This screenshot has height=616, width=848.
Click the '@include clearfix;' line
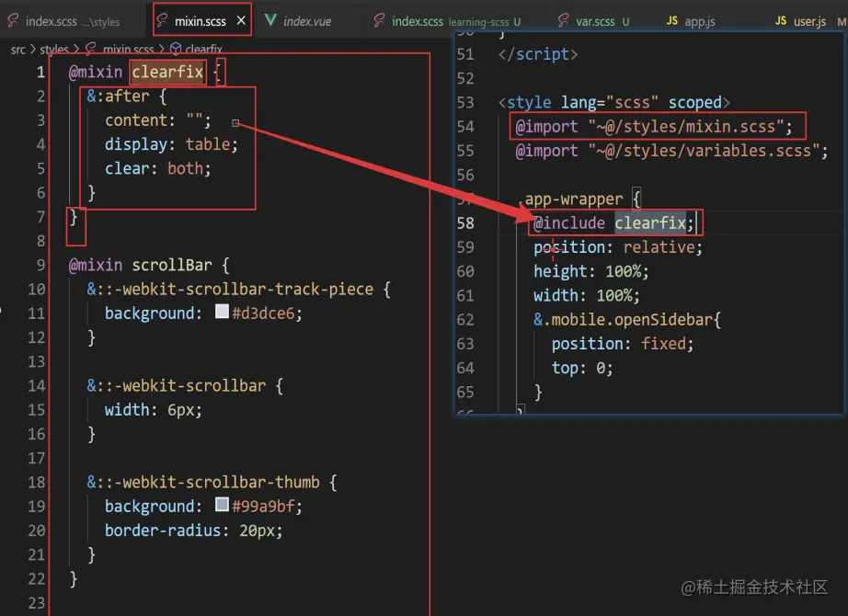pyautogui.click(x=613, y=222)
